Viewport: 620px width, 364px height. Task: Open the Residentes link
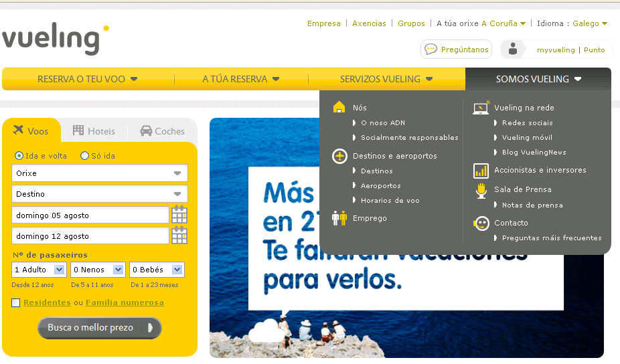[x=47, y=302]
